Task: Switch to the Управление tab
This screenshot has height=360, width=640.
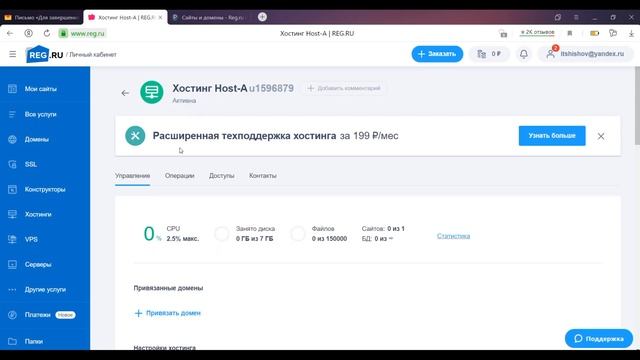Action: point(132,176)
